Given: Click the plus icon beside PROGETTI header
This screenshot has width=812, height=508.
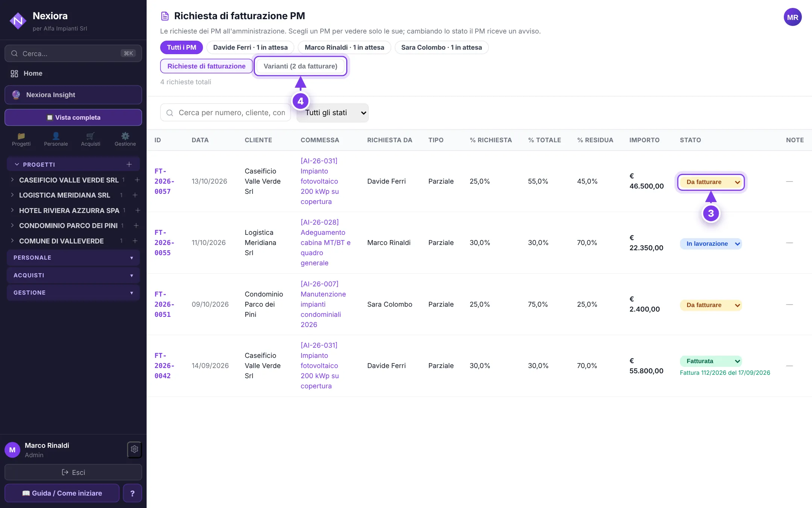Looking at the screenshot, I should click(129, 164).
